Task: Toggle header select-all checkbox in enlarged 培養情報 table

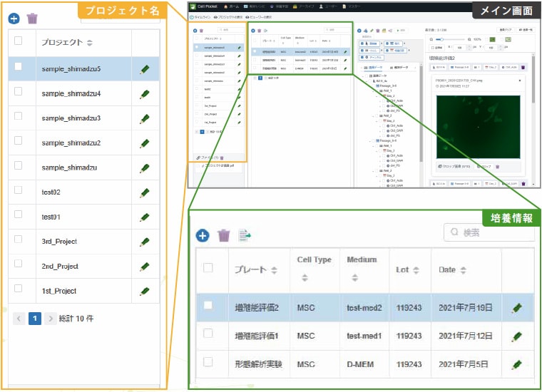Action: 208,268
